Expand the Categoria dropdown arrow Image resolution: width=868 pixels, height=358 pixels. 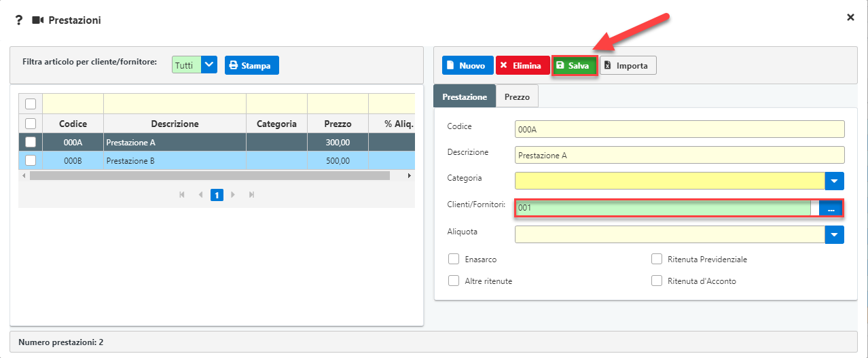pos(835,181)
